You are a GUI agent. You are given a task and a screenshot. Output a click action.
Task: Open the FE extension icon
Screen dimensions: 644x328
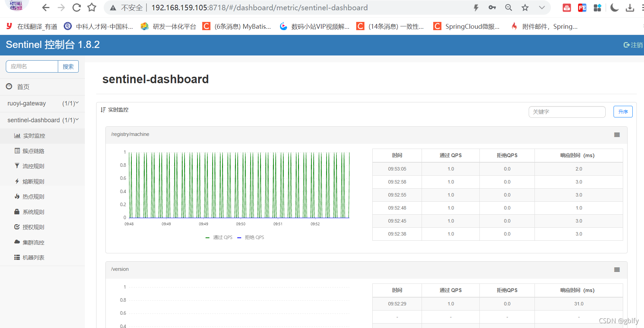coord(582,8)
